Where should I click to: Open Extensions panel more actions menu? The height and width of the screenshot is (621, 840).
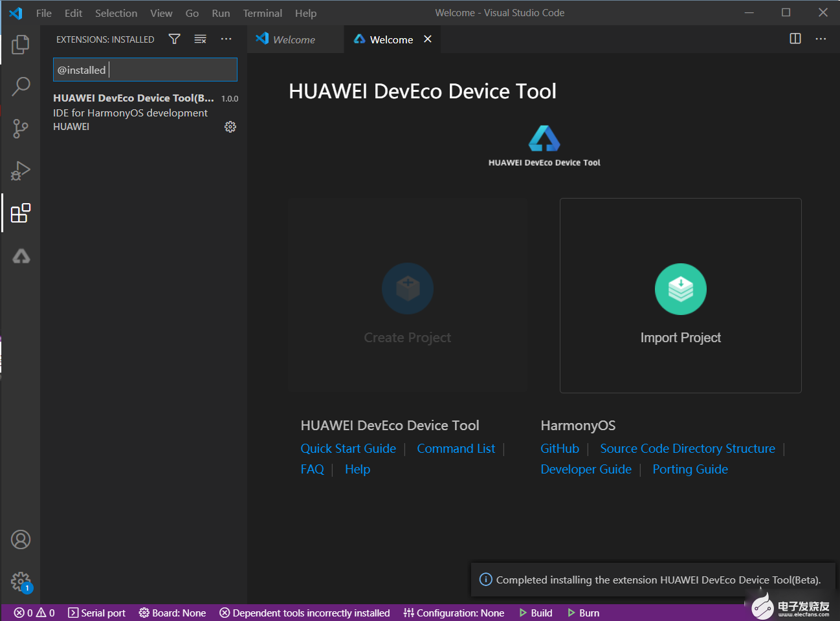click(x=226, y=39)
